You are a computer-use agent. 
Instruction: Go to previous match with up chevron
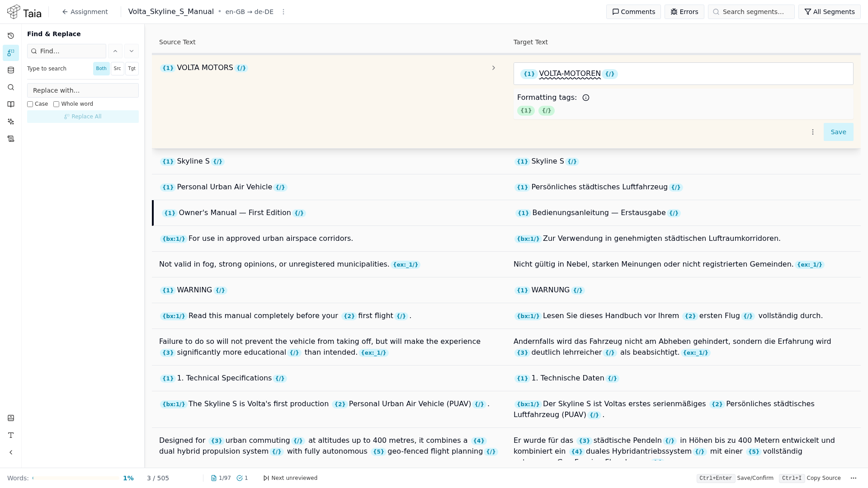pos(115,51)
